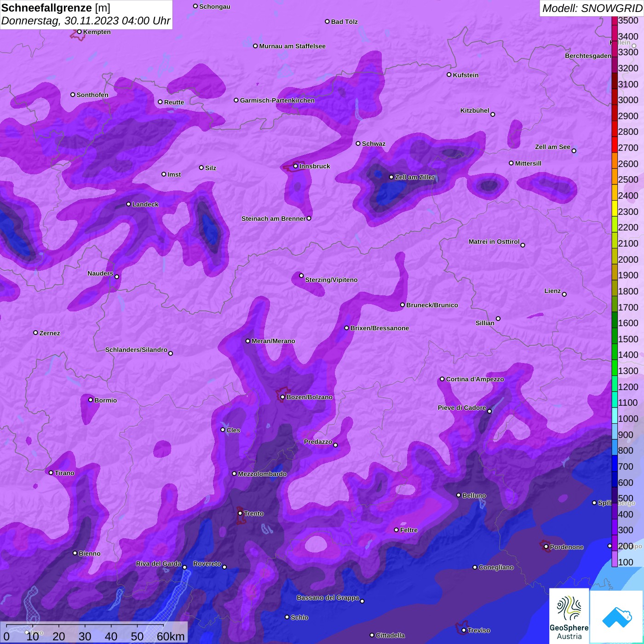This screenshot has width=644, height=644.
Task: Click the "Mittersill" place name
Action: click(528, 163)
